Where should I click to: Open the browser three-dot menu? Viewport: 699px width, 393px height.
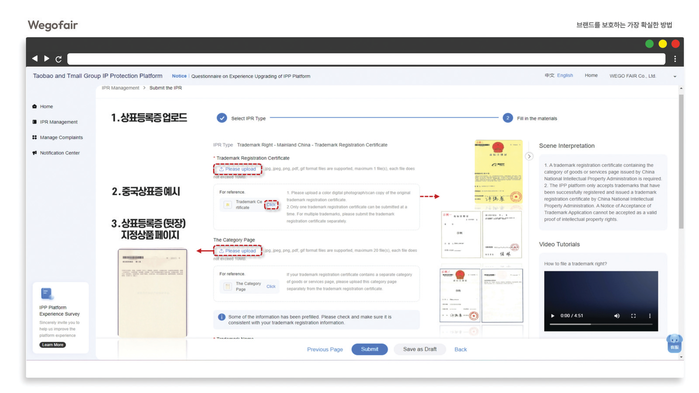click(x=675, y=59)
